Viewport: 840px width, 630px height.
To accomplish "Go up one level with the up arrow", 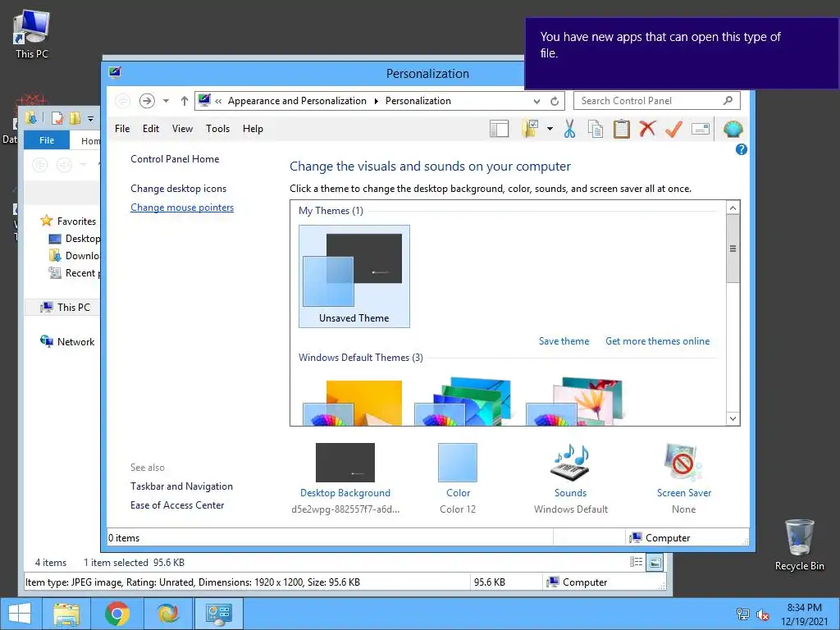I will [185, 101].
